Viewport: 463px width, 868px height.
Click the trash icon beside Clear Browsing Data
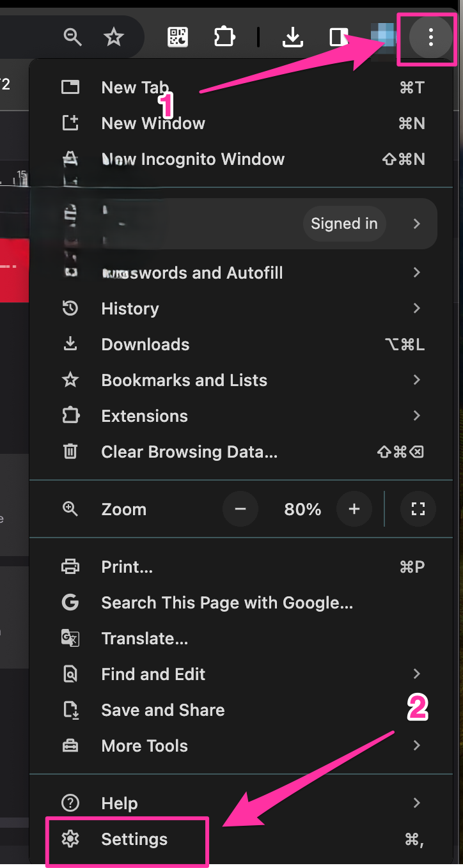70,452
